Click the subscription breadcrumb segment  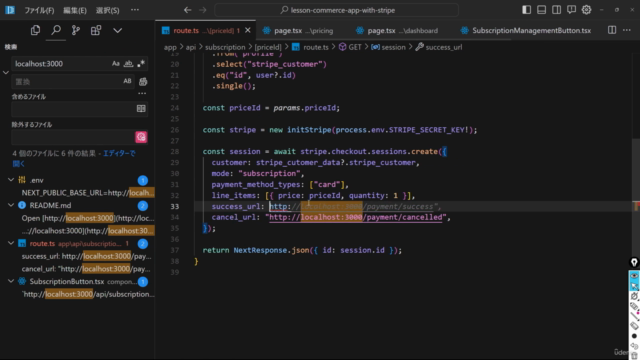click(x=225, y=47)
